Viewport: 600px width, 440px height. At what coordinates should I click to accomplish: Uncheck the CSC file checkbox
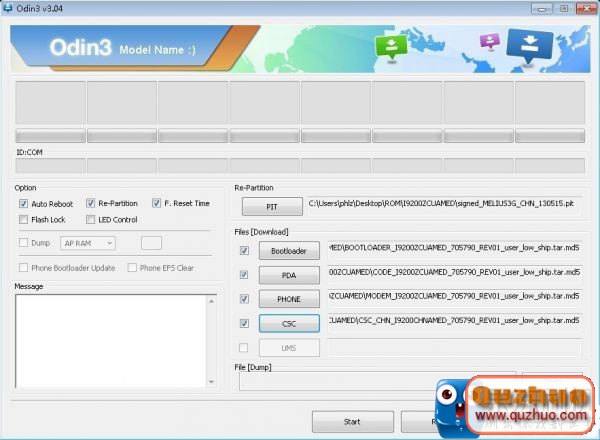[x=244, y=323]
